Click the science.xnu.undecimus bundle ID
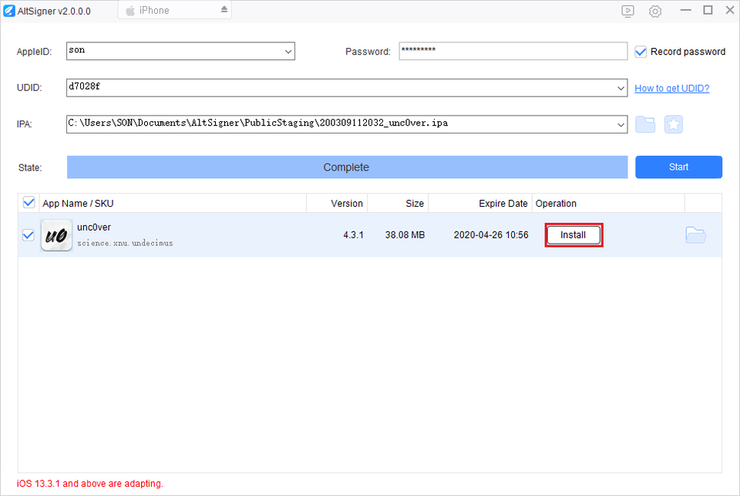The height and width of the screenshot is (496, 740). point(125,243)
